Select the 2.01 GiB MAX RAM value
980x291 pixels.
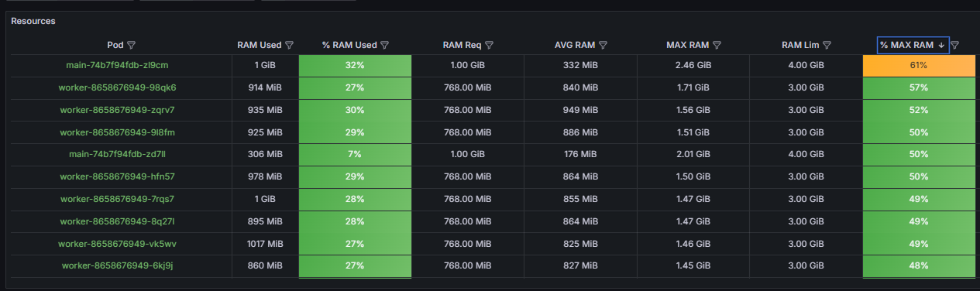pos(693,154)
